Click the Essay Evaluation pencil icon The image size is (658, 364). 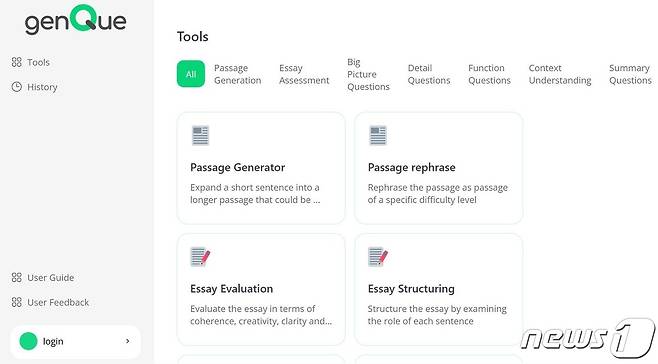[200, 257]
